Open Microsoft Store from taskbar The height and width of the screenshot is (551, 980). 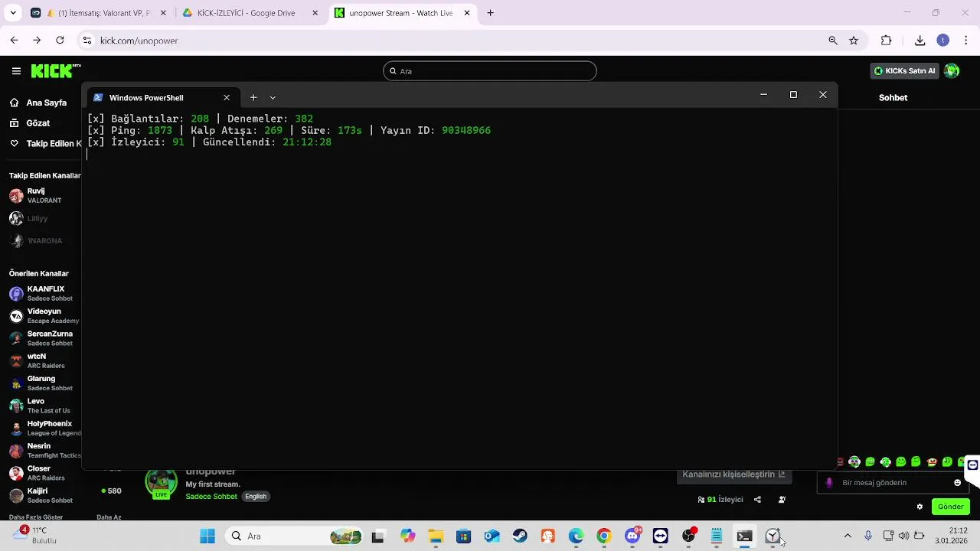tap(463, 536)
